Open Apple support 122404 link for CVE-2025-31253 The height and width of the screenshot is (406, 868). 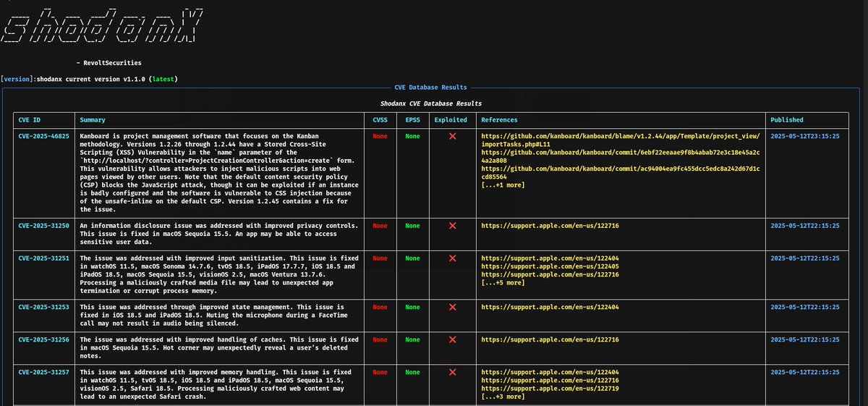(x=550, y=308)
